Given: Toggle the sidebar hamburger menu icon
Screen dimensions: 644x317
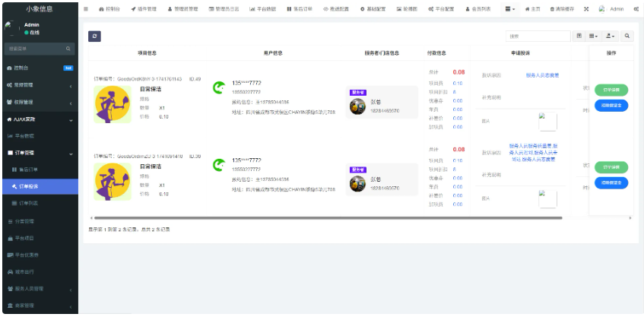Looking at the screenshot, I should (86, 8).
